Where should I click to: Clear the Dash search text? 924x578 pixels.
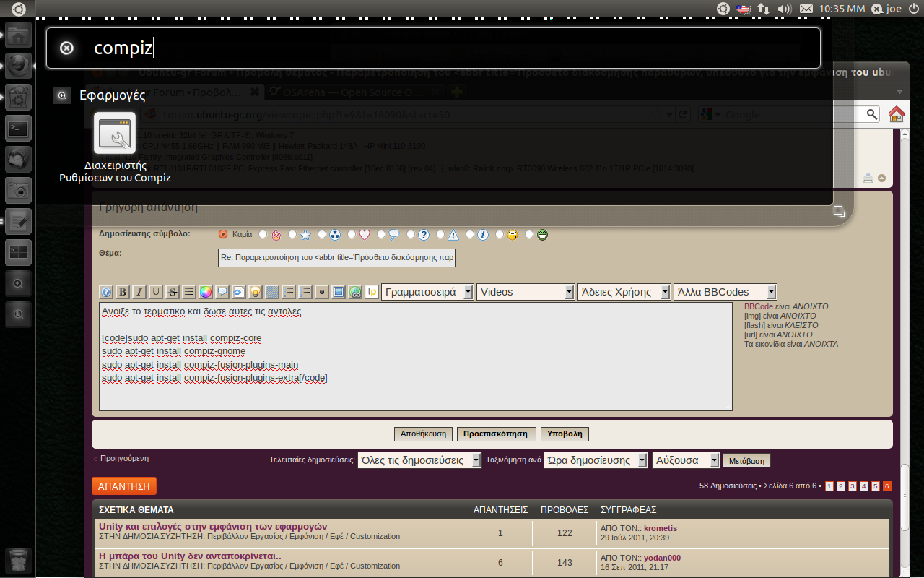click(x=66, y=48)
